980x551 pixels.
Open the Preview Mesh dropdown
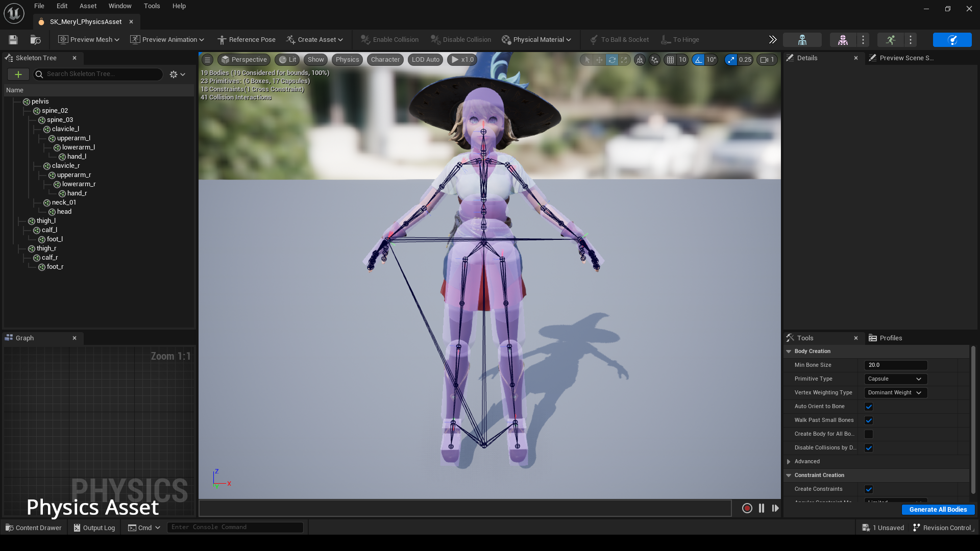coord(89,40)
